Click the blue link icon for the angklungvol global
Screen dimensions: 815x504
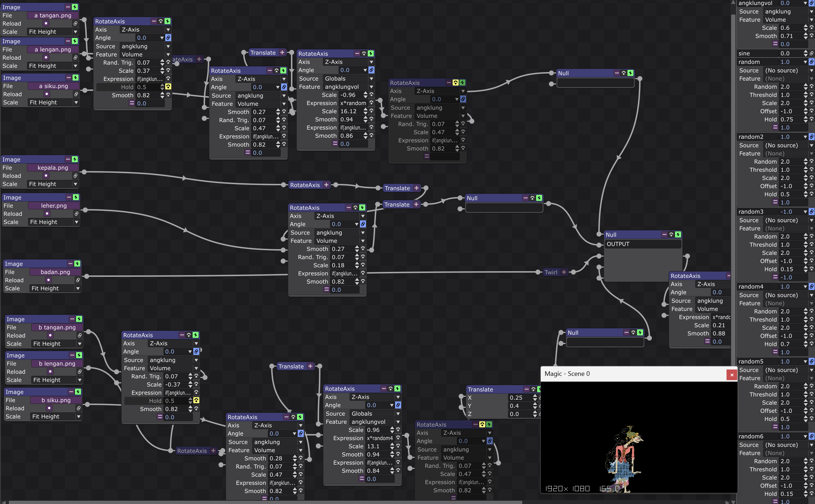pyautogui.click(x=811, y=3)
